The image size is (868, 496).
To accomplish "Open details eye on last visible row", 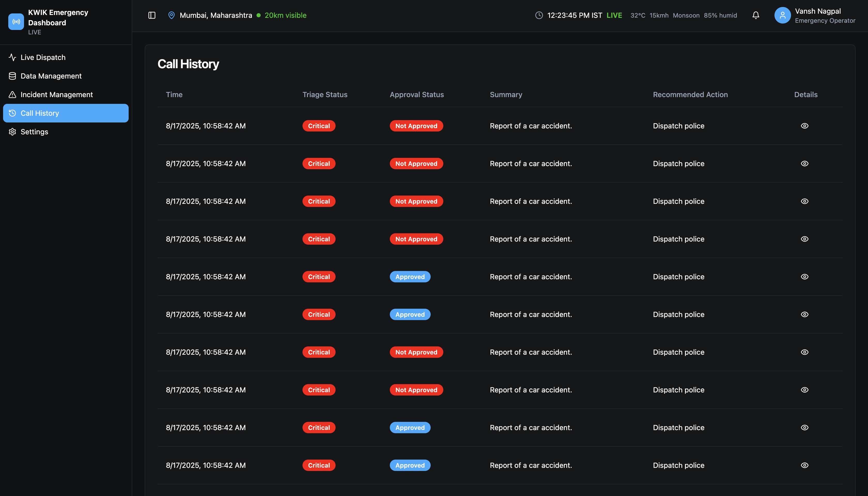I will click(804, 465).
